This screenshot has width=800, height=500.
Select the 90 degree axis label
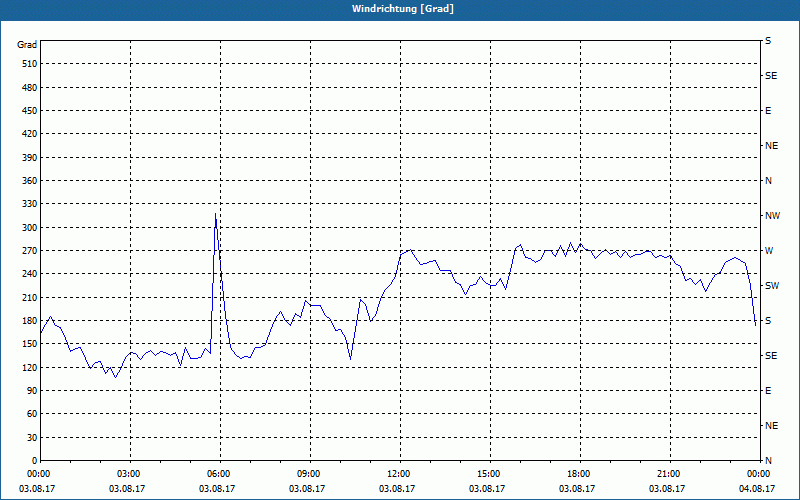click(32, 391)
